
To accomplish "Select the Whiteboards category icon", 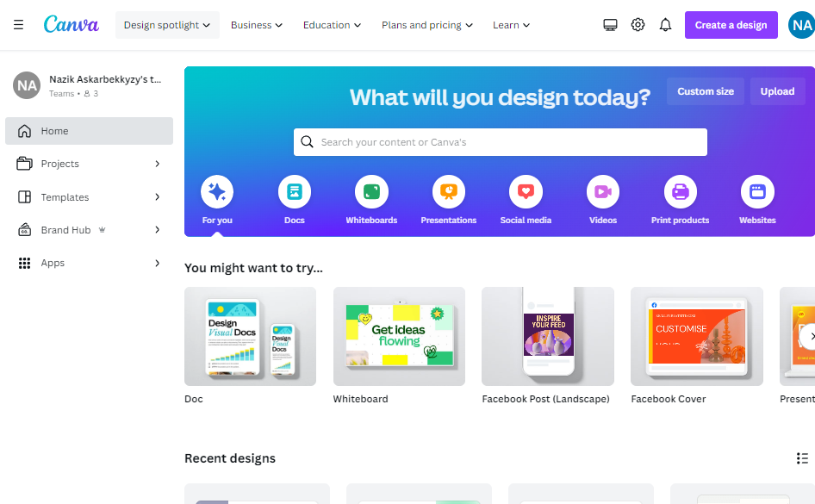I will click(x=371, y=192).
